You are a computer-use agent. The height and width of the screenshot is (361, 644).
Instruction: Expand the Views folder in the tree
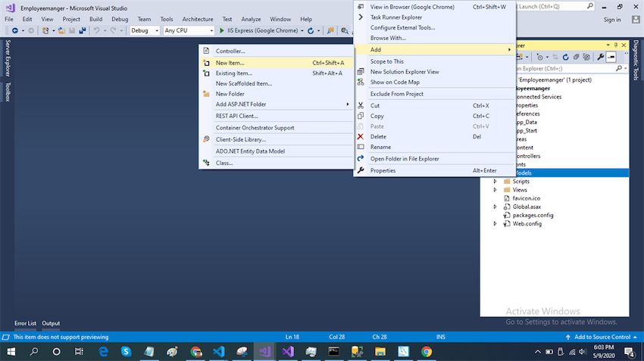[x=496, y=190]
